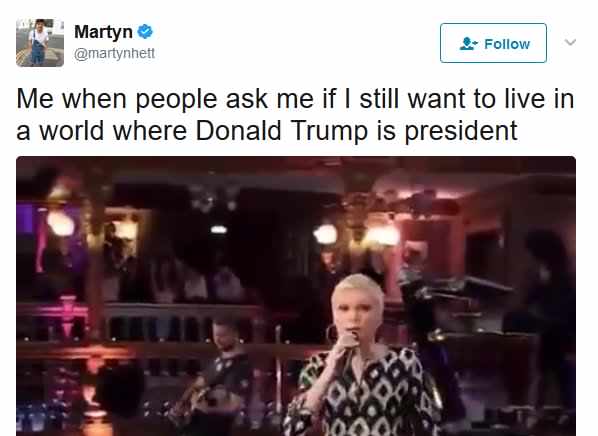Click the word 'president' in the tweet
This screenshot has width=598, height=436.
tap(461, 131)
